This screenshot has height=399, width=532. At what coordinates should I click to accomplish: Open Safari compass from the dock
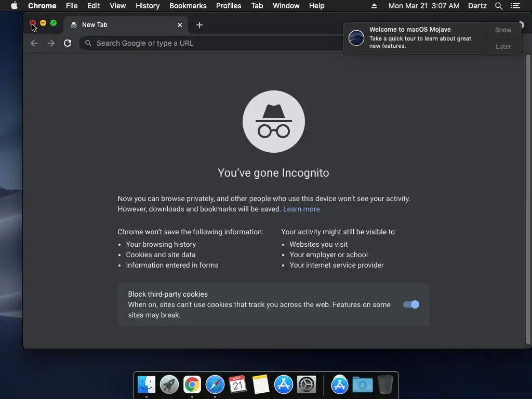click(215, 384)
